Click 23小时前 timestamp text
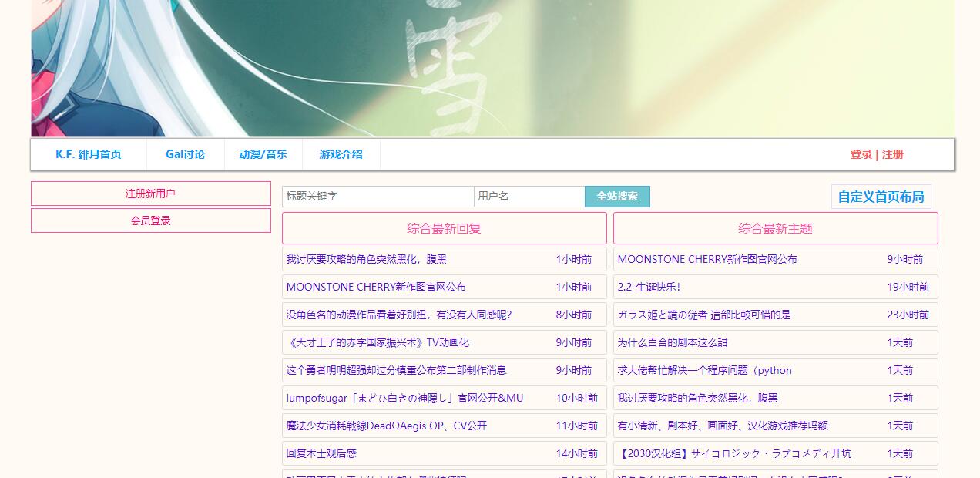 [x=908, y=315]
